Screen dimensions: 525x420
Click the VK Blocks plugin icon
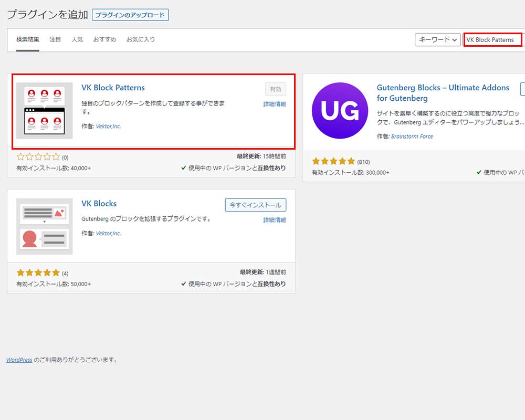point(45,226)
